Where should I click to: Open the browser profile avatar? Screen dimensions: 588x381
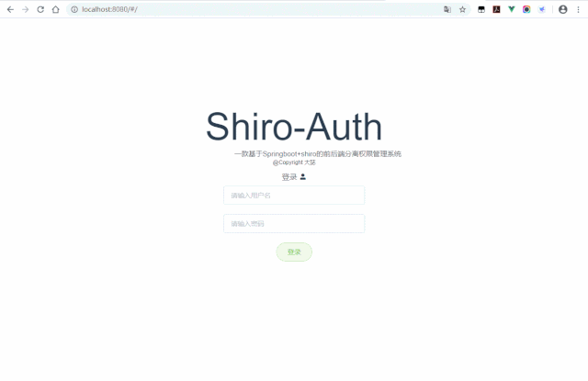tap(563, 9)
